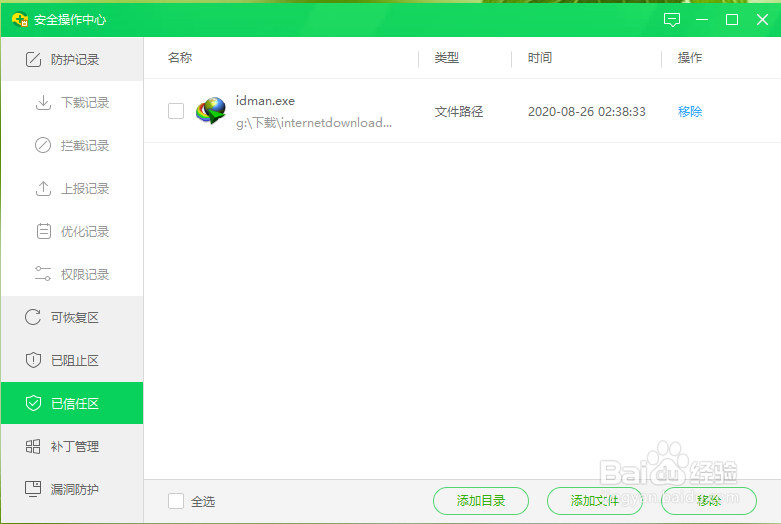Click the 漏洞防护 monitor icon
The height and width of the screenshot is (524, 781).
pyautogui.click(x=33, y=489)
